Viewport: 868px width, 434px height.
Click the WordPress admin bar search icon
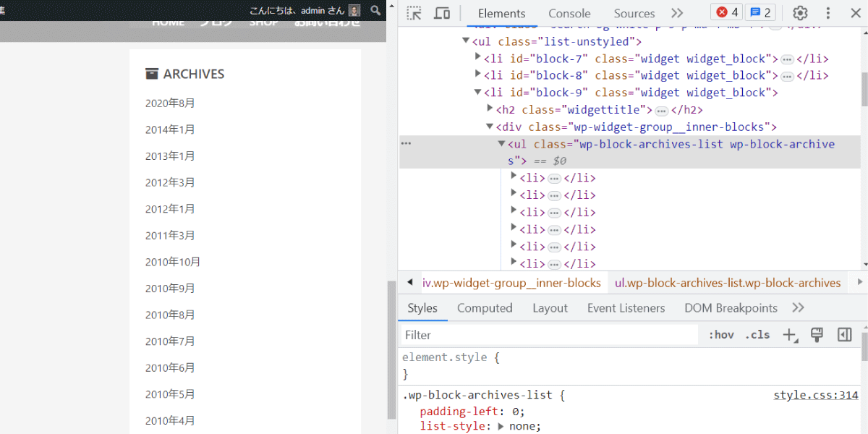click(x=375, y=10)
